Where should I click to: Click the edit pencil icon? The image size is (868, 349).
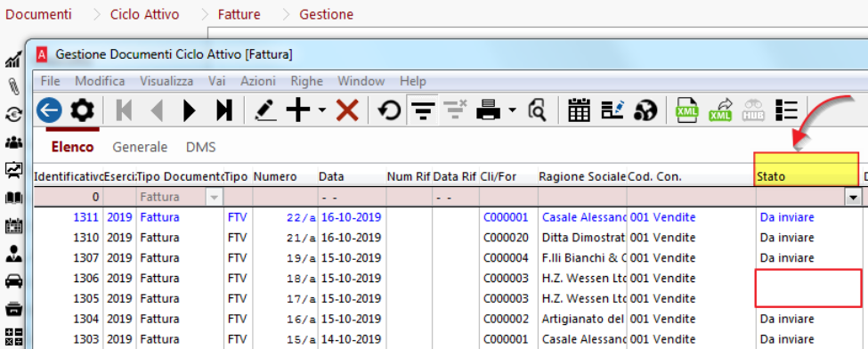[x=265, y=110]
